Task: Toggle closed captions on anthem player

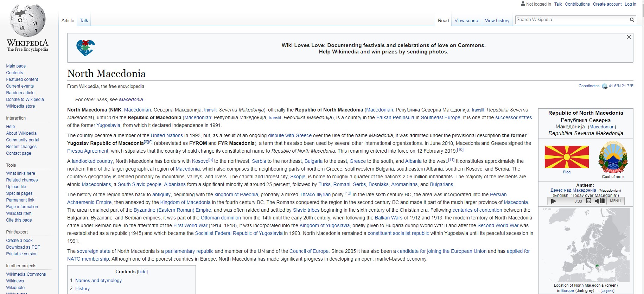Action: 588,201
